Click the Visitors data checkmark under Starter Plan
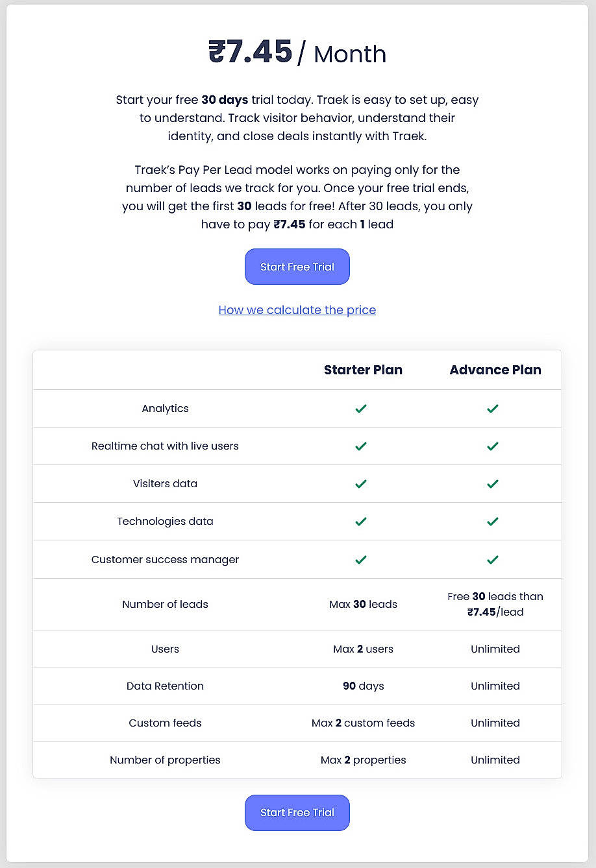 point(361,483)
